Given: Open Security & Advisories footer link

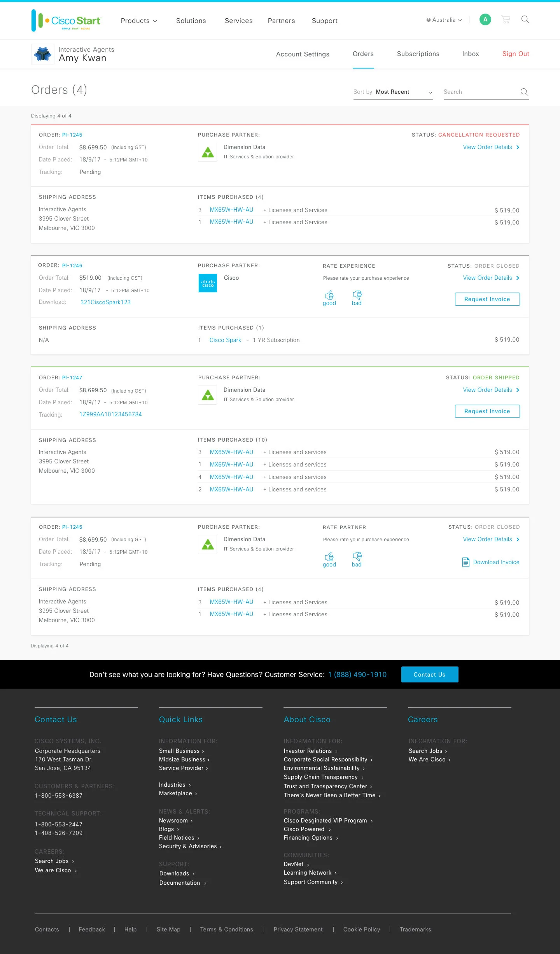Looking at the screenshot, I should (x=190, y=846).
